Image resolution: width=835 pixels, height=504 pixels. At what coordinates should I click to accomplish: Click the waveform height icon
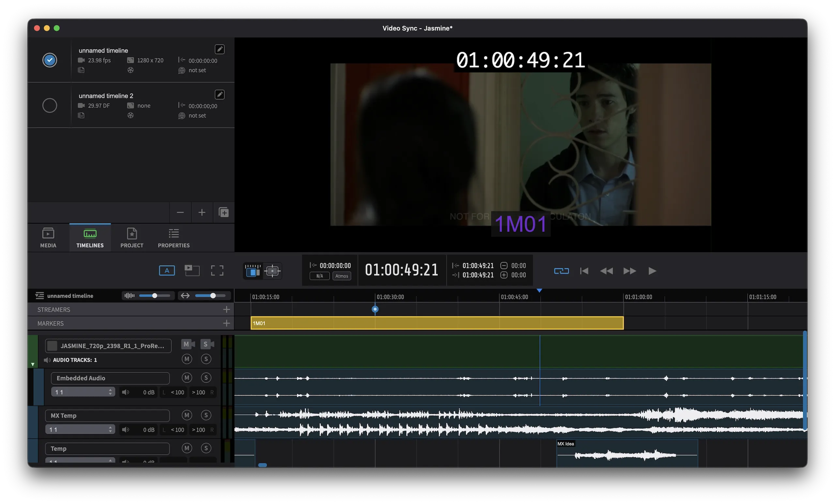pyautogui.click(x=129, y=296)
